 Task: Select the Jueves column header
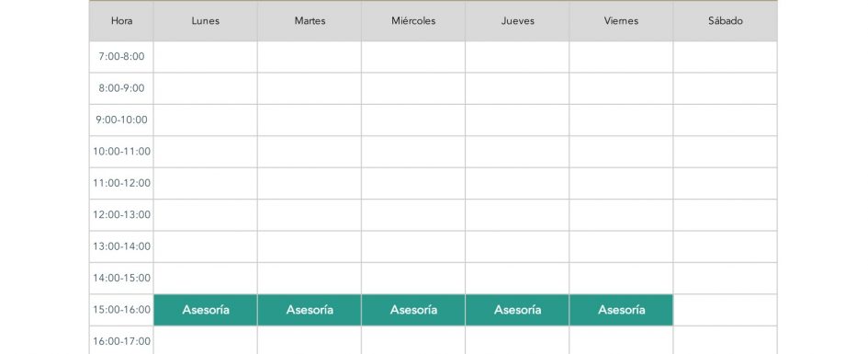517,21
